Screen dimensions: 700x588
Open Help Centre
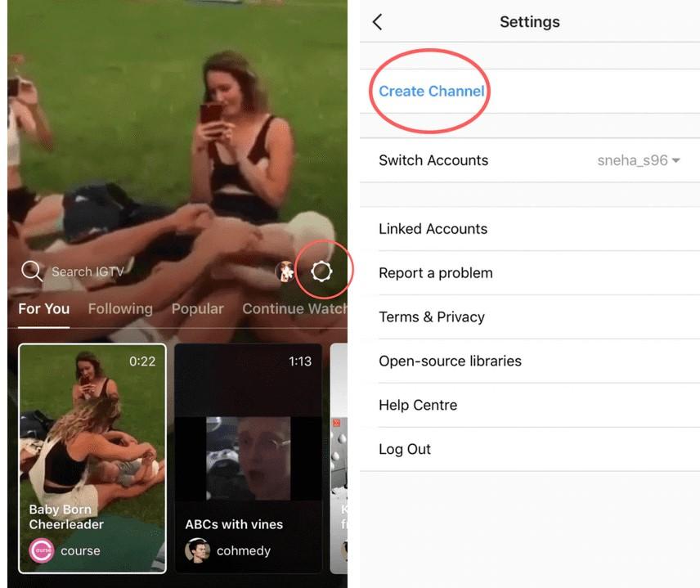530,405
